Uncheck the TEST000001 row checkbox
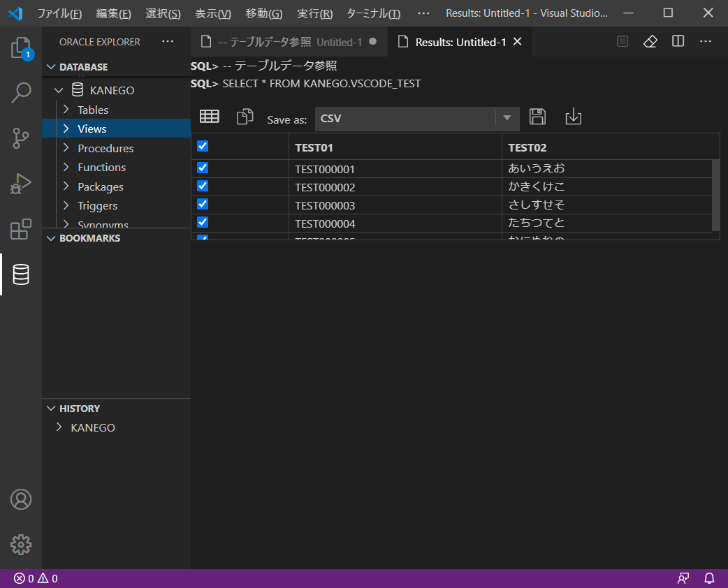The height and width of the screenshot is (588, 728). 202,168
